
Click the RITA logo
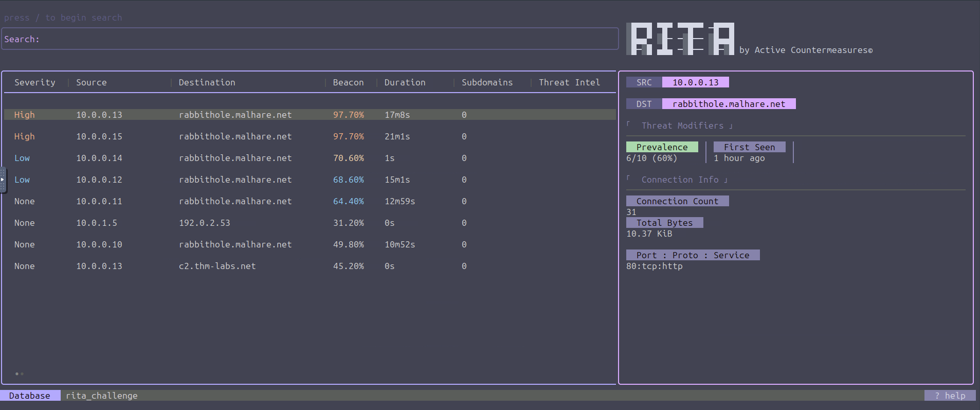(680, 39)
